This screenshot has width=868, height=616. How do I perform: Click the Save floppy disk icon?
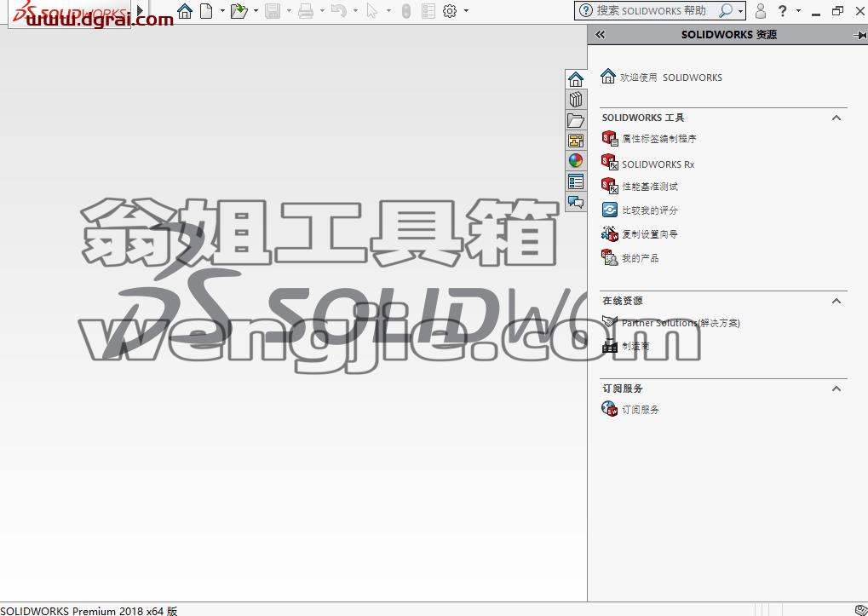point(273,10)
